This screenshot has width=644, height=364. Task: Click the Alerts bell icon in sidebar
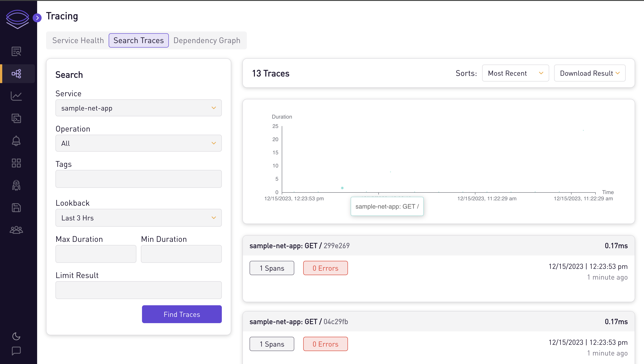point(16,140)
